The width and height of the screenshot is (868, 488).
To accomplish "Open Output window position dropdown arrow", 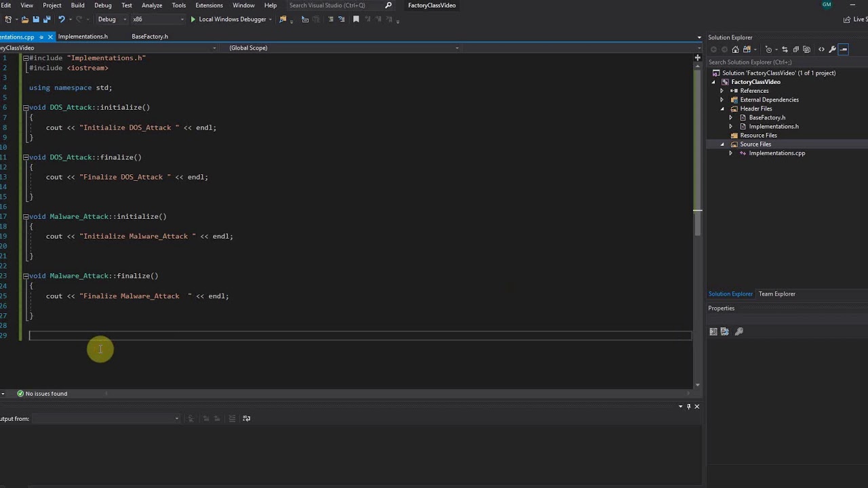I will (x=680, y=406).
